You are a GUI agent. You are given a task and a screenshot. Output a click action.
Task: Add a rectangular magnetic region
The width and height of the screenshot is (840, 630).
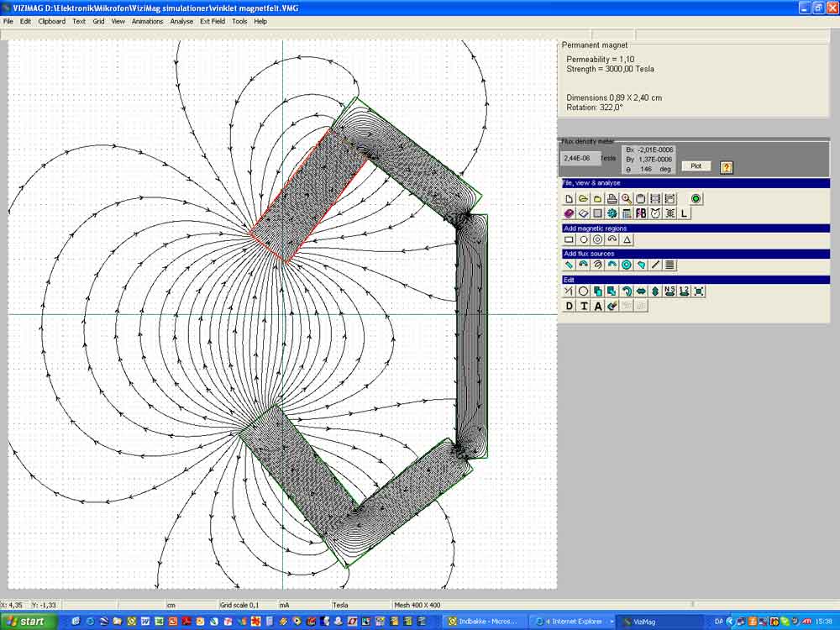pyautogui.click(x=569, y=239)
